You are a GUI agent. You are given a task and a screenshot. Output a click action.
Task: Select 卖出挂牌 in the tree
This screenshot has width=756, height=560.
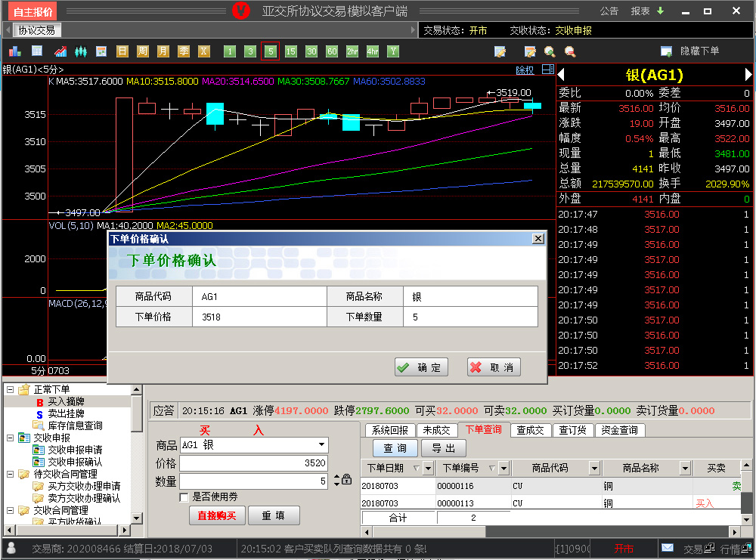[x=66, y=413]
